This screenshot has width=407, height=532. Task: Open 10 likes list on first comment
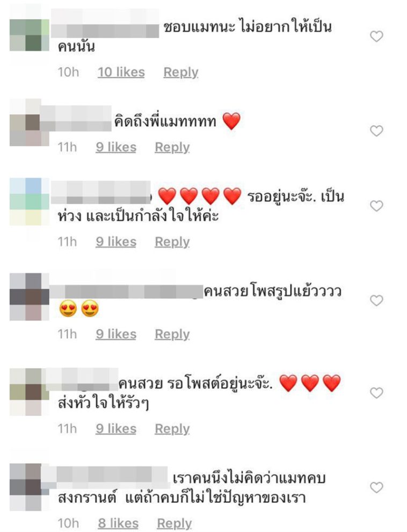pos(121,72)
